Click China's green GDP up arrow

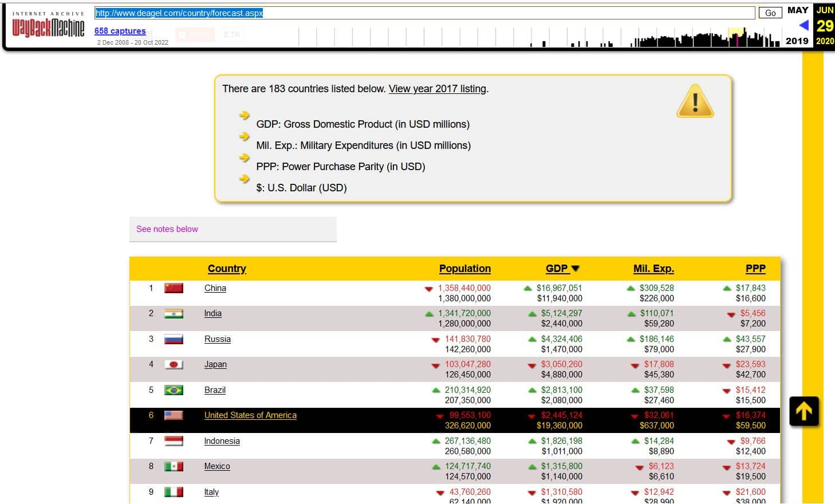tap(528, 288)
